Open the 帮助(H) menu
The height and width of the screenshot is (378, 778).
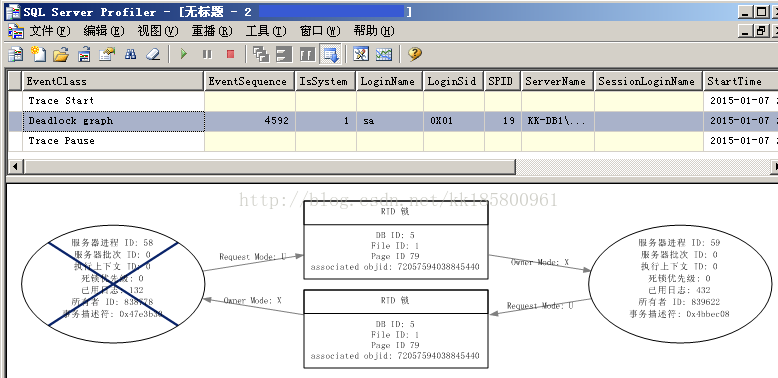[374, 32]
